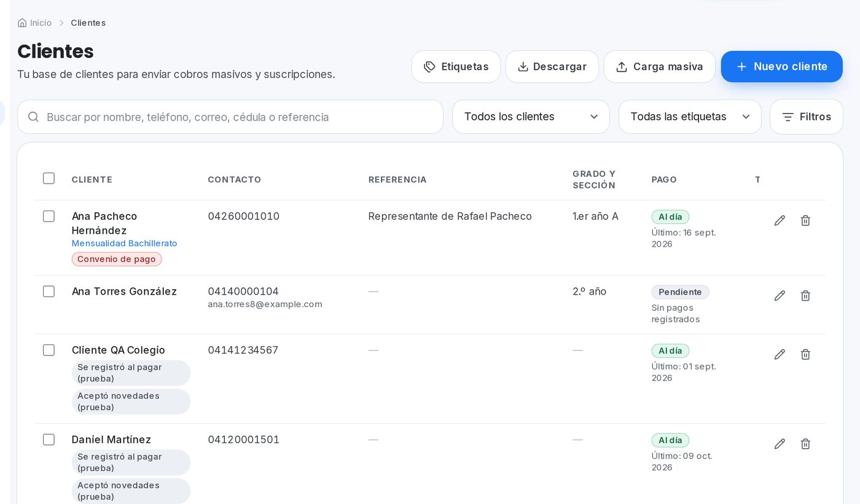Open the Etiquetas manager

tap(456, 66)
